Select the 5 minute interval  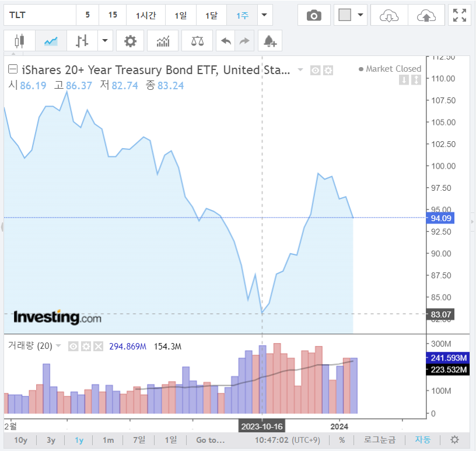pyautogui.click(x=87, y=15)
